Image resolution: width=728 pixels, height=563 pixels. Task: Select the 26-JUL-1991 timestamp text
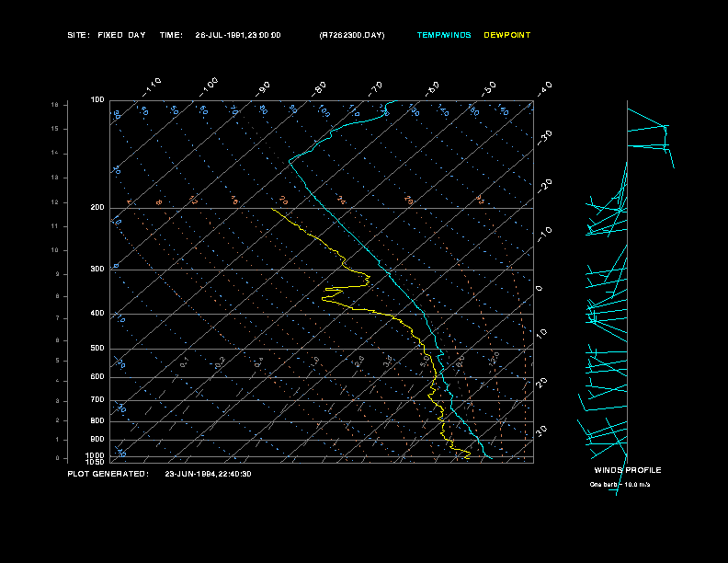(x=238, y=35)
